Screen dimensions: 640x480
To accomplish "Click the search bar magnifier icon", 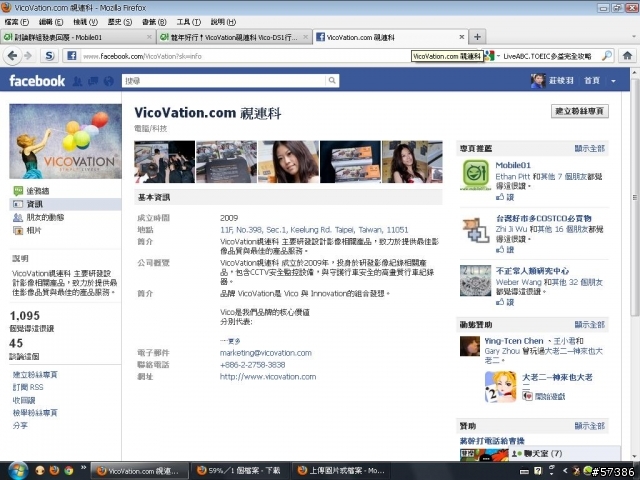I will [x=607, y=56].
